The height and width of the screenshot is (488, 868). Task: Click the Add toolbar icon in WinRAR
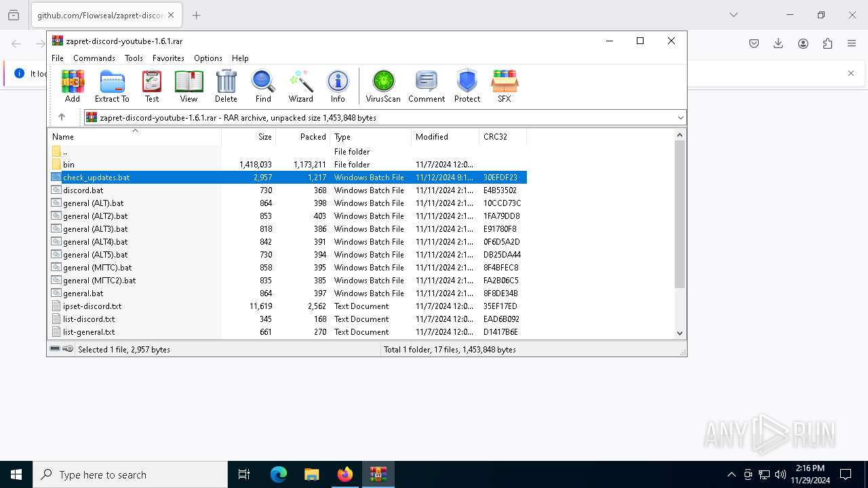tap(73, 85)
